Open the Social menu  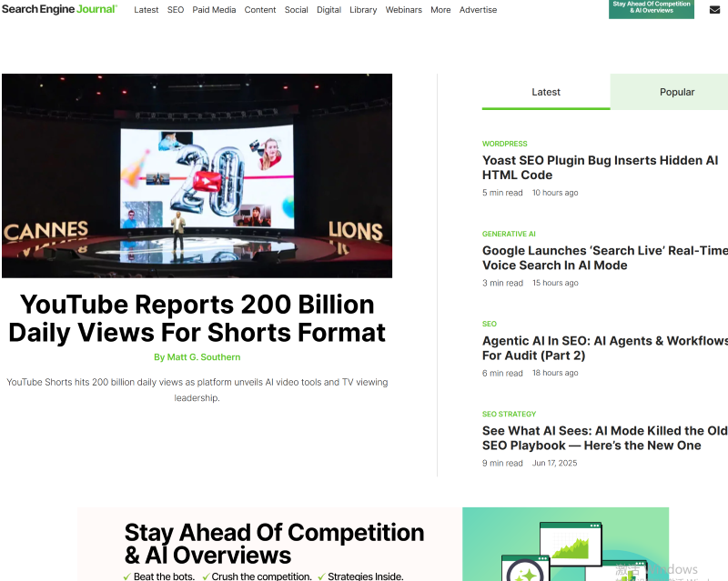coord(297,10)
